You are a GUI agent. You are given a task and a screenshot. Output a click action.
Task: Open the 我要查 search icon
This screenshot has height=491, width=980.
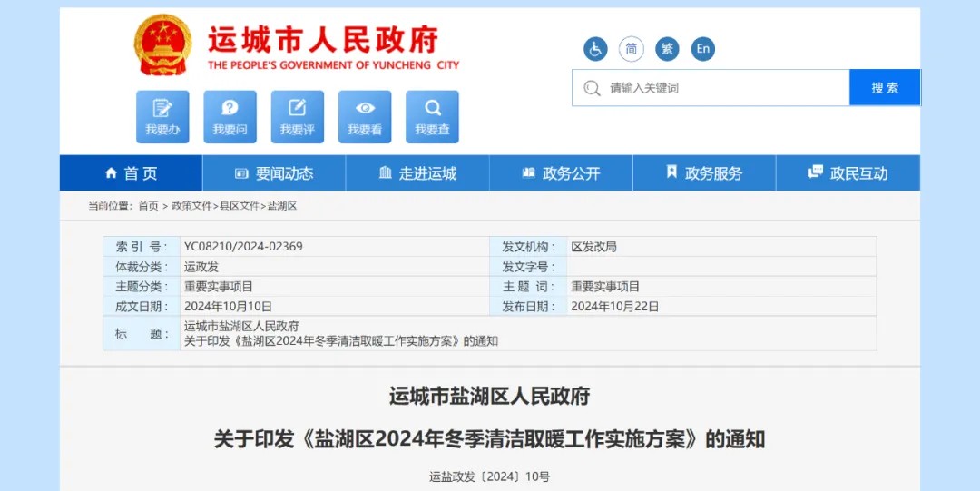tap(432, 116)
